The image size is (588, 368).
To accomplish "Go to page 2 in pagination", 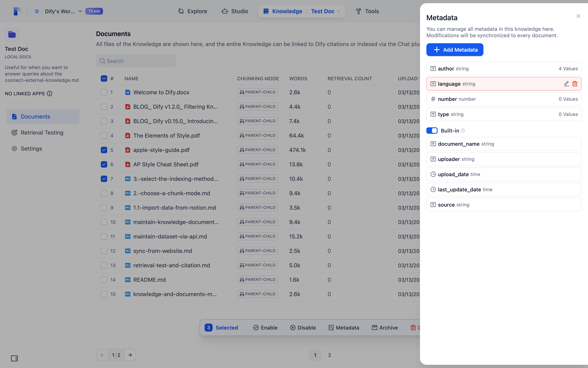I will point(329,355).
